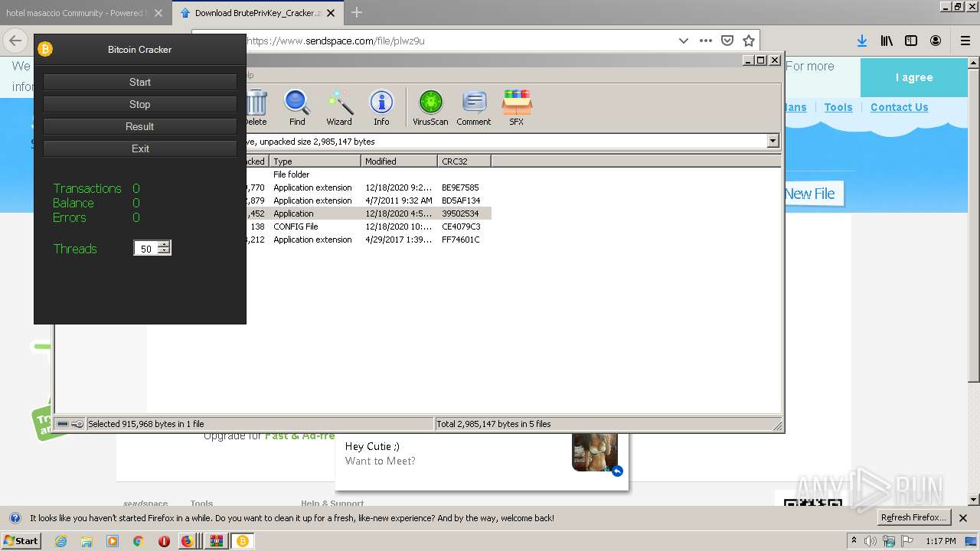
Task: Open the file explorer folder taskbar icon
Action: point(87,541)
